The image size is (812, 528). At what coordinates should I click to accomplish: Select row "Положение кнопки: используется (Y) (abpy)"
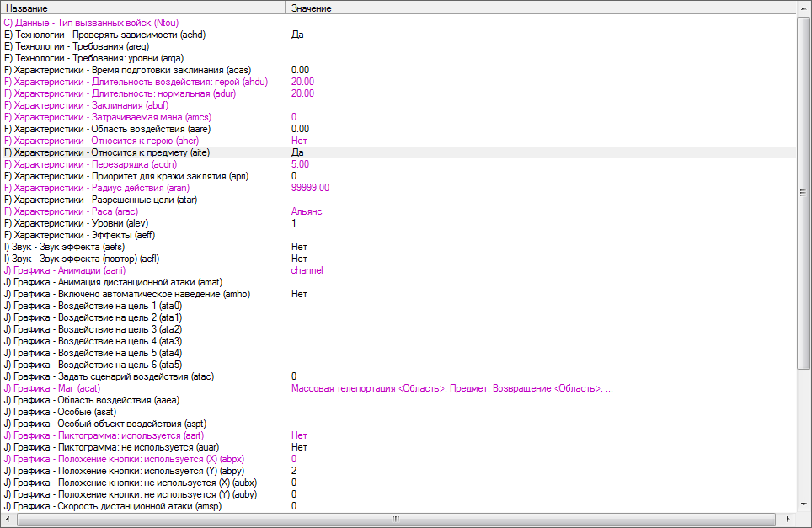pos(398,471)
